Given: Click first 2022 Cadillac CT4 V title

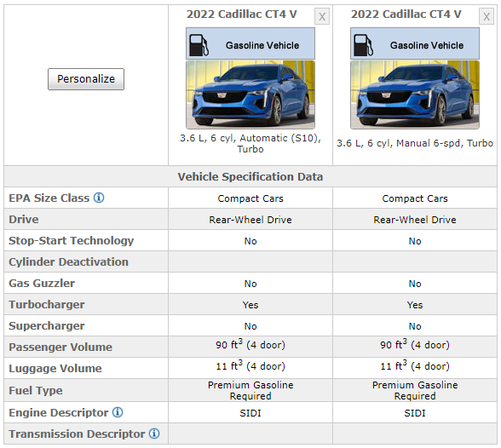Looking at the screenshot, I should pos(242,14).
